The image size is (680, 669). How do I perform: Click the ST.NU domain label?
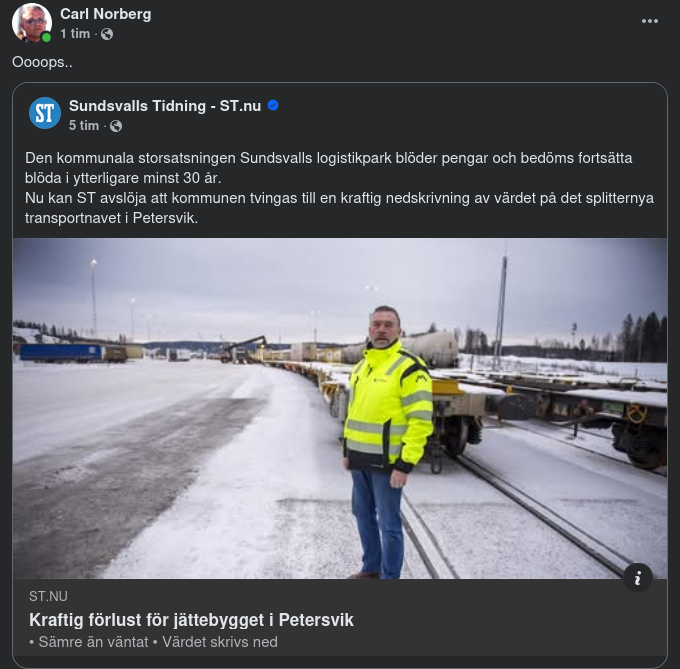48,597
